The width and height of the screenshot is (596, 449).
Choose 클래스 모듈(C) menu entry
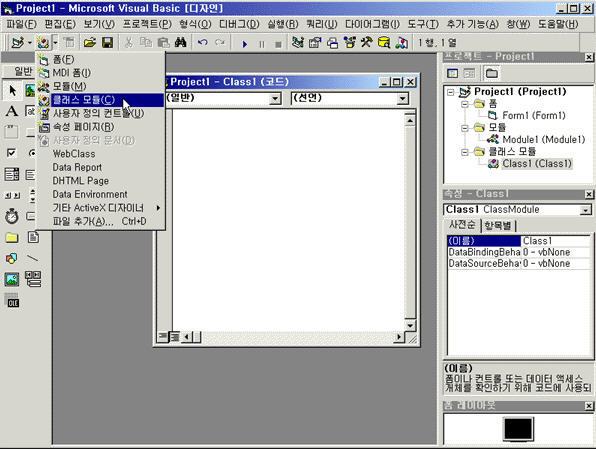click(100, 100)
